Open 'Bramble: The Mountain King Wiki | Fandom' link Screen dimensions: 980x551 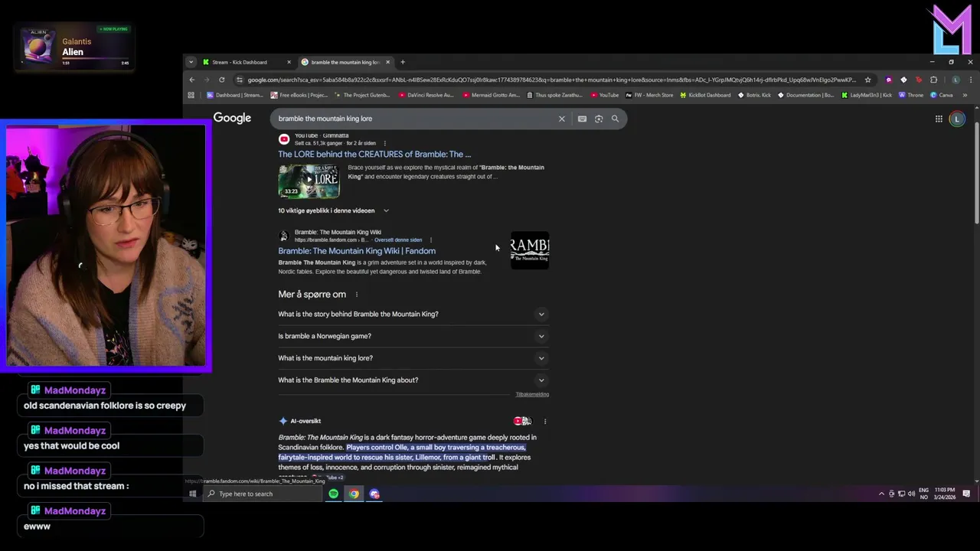357,251
